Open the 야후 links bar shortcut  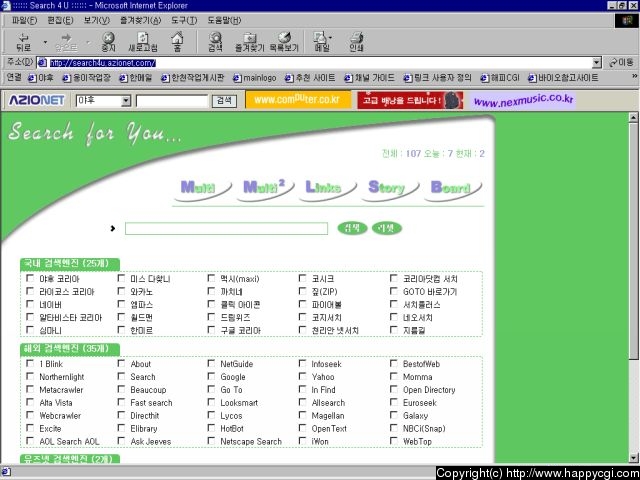[x=41, y=78]
